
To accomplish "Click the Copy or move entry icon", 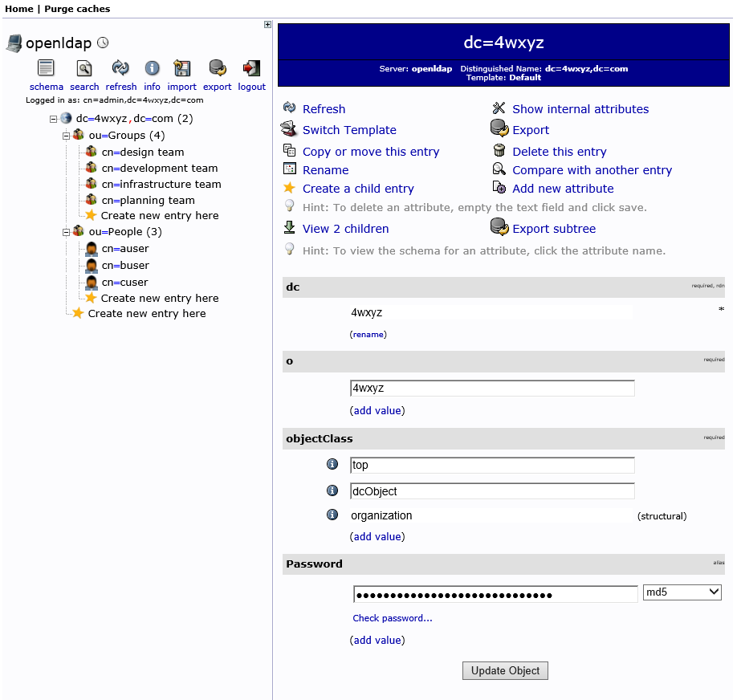I will (290, 150).
